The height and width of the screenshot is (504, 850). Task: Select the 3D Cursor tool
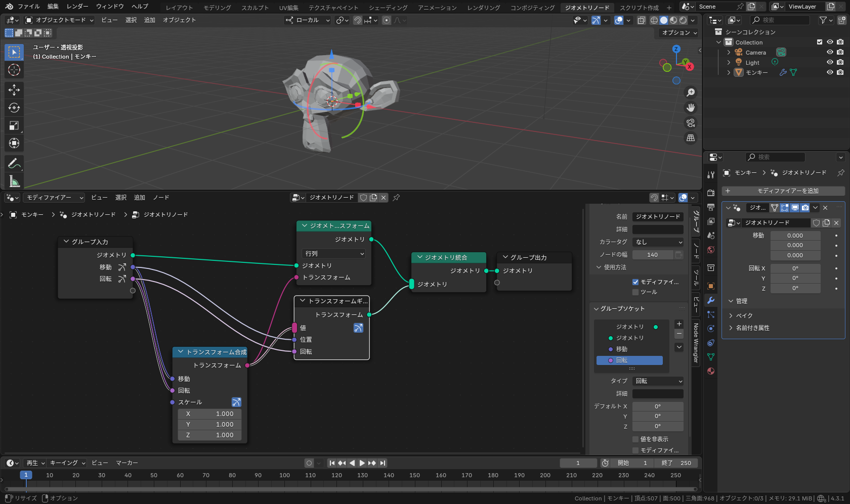pyautogui.click(x=14, y=70)
